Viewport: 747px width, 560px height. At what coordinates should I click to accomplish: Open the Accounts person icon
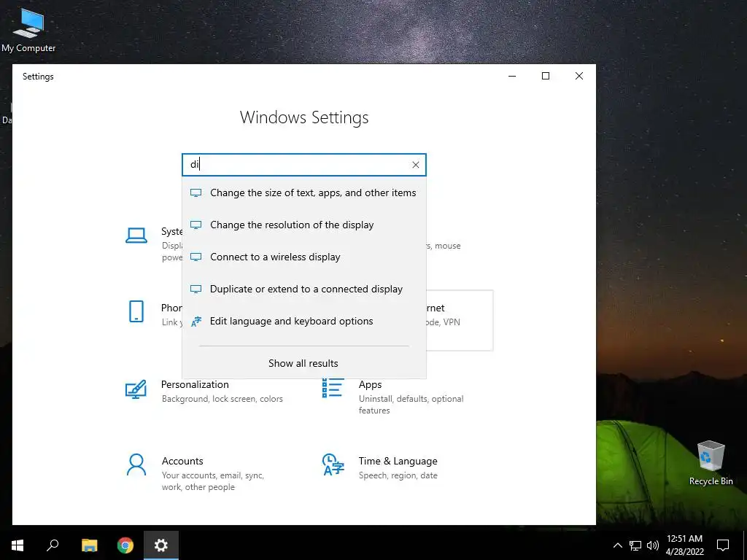tap(136, 464)
